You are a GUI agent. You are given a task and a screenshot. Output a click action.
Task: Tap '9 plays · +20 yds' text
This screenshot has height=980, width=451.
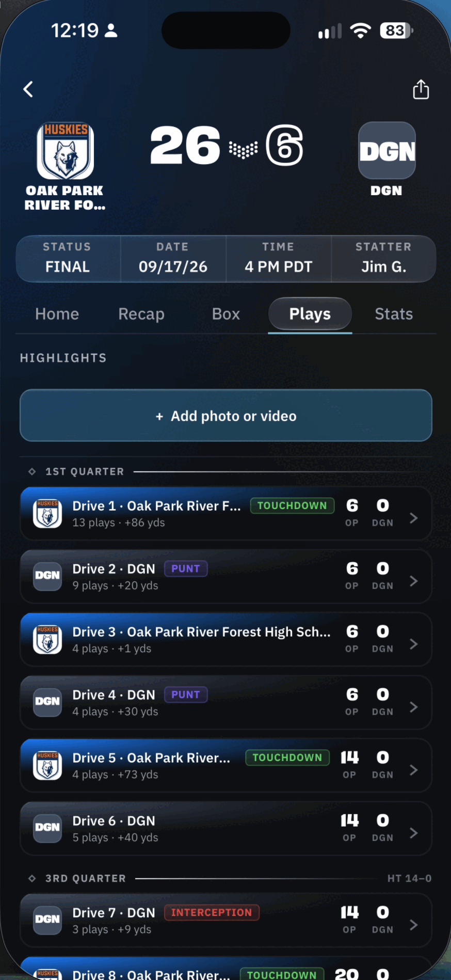tap(115, 586)
